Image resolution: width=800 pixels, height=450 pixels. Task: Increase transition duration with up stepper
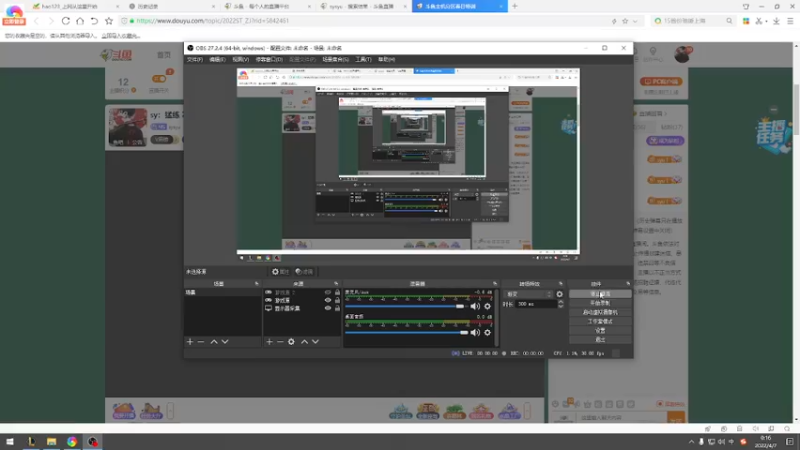[561, 302]
